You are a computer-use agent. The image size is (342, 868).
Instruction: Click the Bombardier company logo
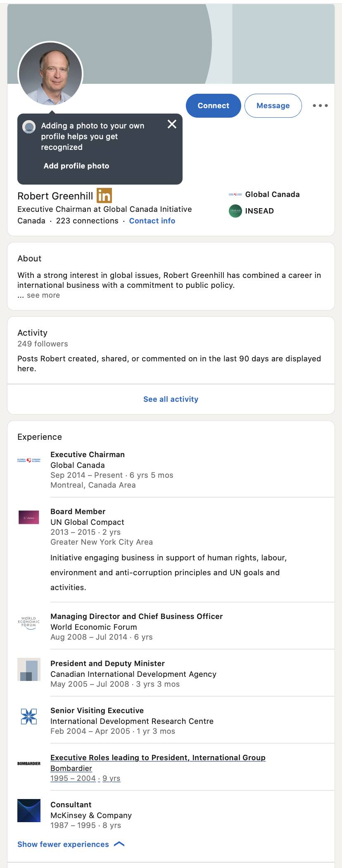point(29,764)
